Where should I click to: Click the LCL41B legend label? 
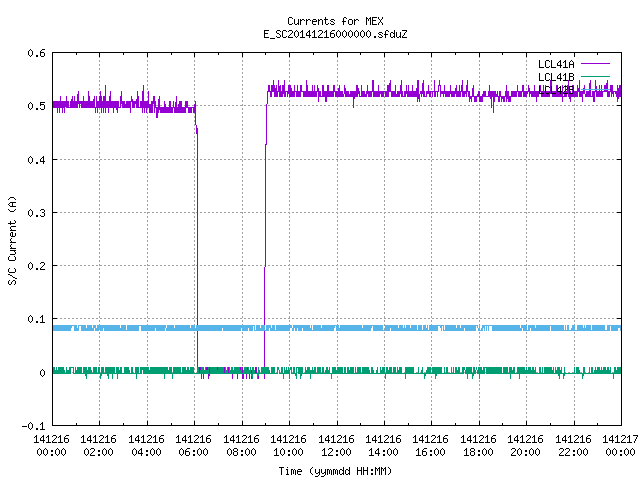(556, 77)
